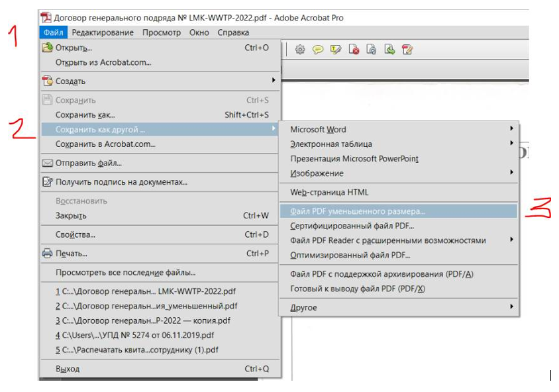559x392 pixels.
Task: Click the signature icon beside Получить подпись
Action: click(x=47, y=181)
